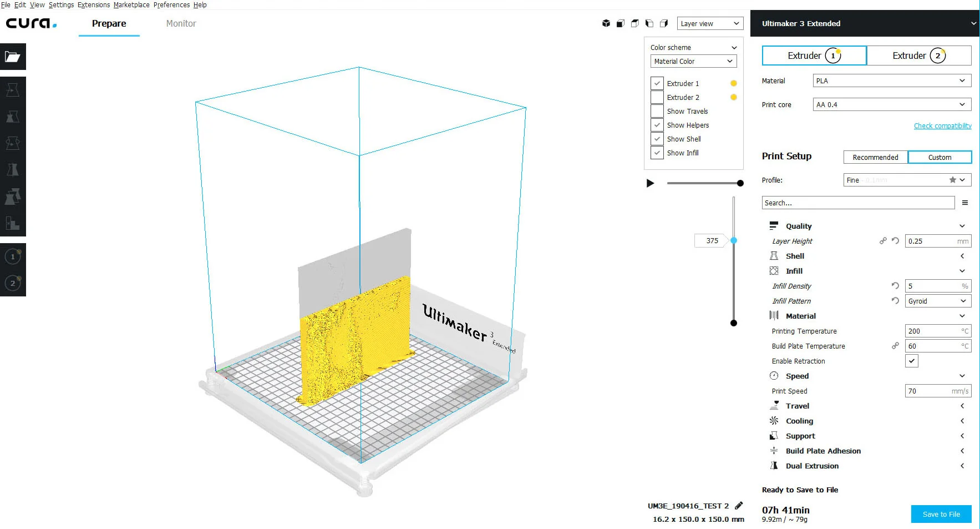
Task: Expand the Build Plate Adhesion category
Action: [x=867, y=451]
